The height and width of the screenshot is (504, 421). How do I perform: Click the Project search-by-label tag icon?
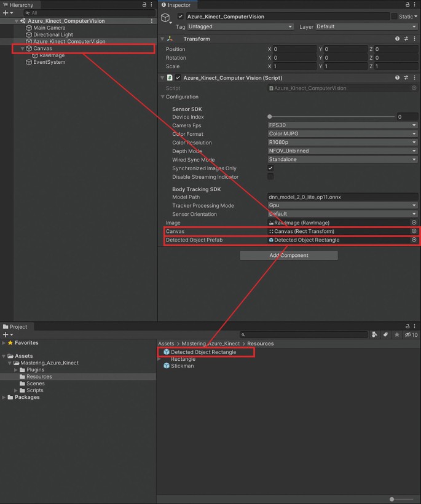(x=385, y=334)
